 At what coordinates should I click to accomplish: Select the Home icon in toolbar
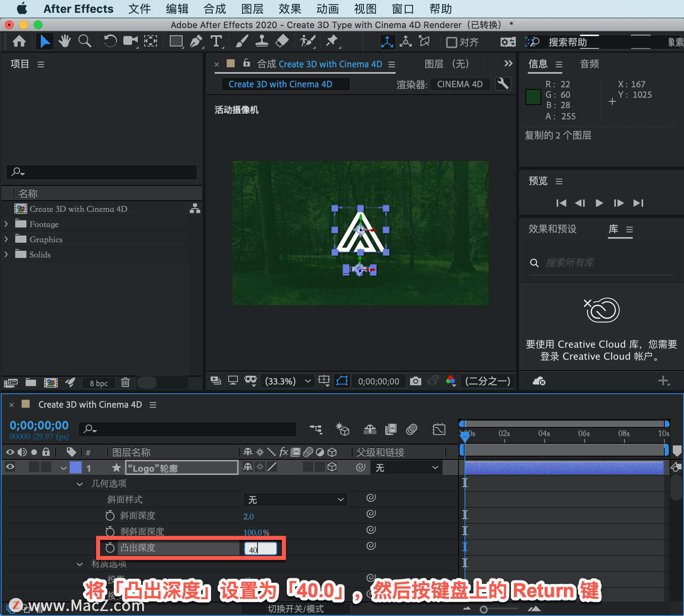(x=19, y=41)
